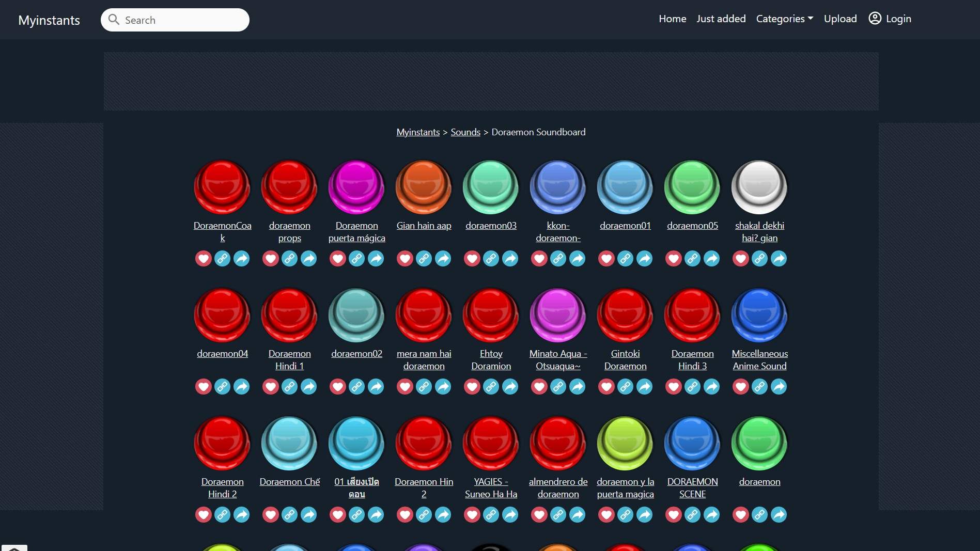Open the mera nam hai doraemon link
This screenshot has width=980, height=551.
424,360
